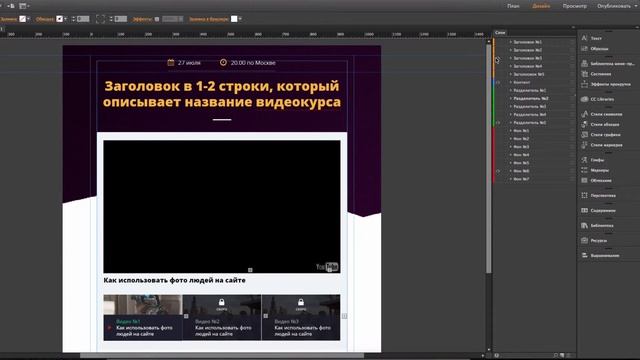The height and width of the screenshot is (360, 640).
Task: Expand the Заголовок №4 layer
Action: 511,66
